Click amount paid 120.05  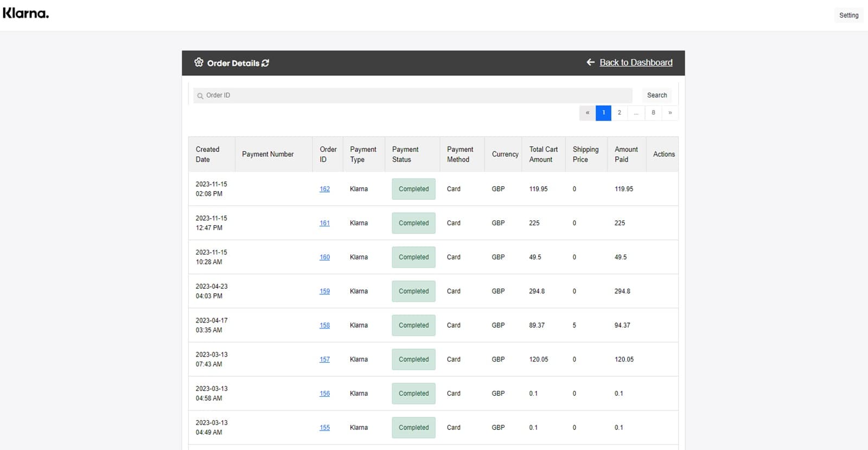point(624,359)
